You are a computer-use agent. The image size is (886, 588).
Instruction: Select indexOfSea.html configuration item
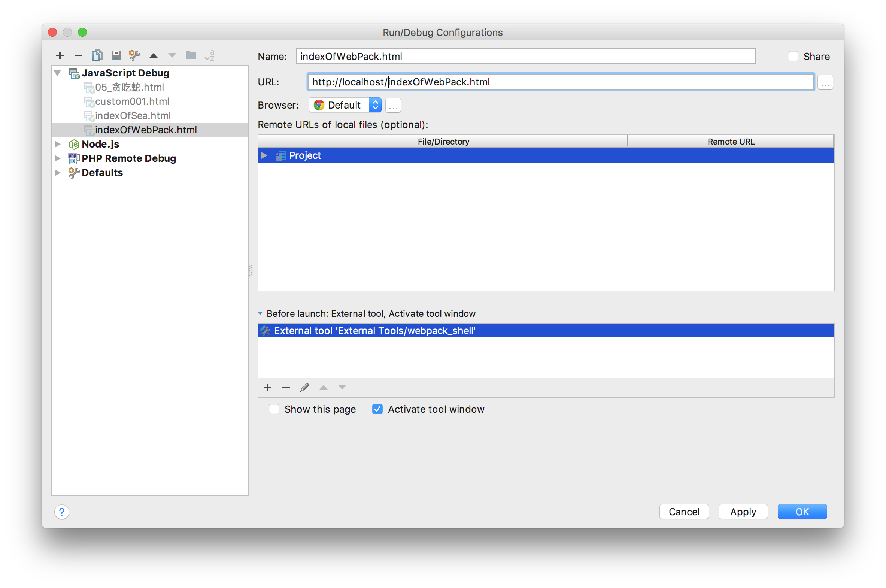coord(131,115)
